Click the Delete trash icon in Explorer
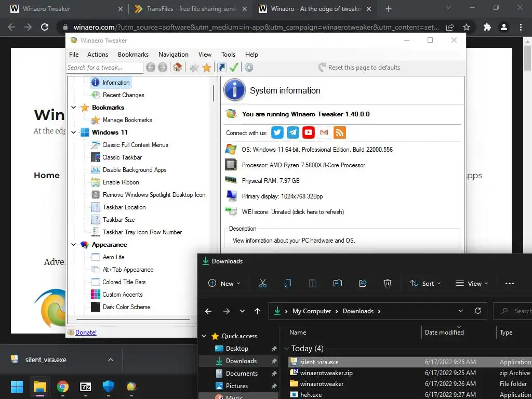The width and height of the screenshot is (532, 399). click(x=388, y=283)
